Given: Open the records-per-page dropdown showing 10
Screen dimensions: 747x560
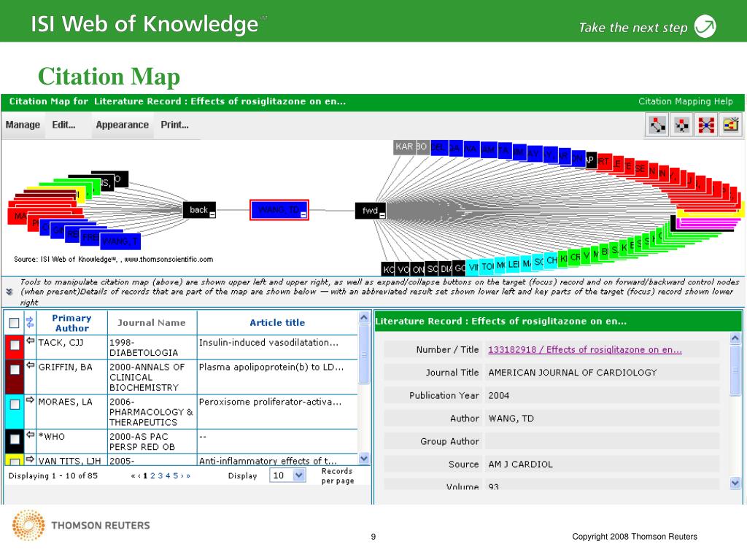Looking at the screenshot, I should click(x=287, y=475).
